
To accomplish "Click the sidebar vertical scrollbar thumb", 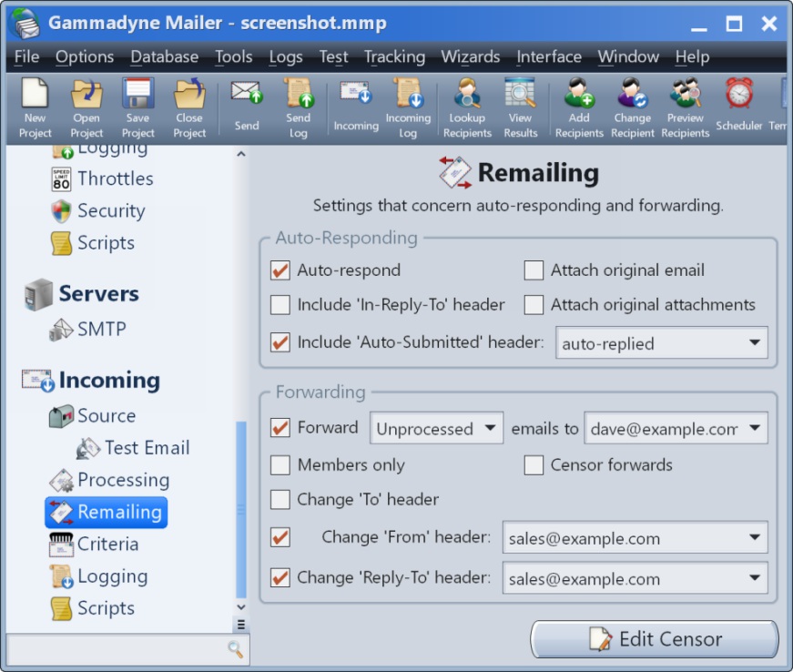I will pyautogui.click(x=241, y=510).
